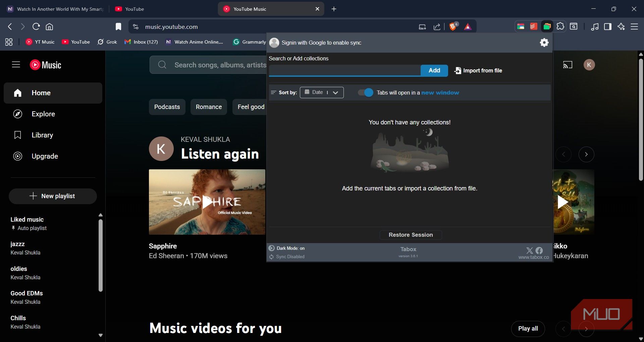Click the Todoist extension icon
644x342 pixels.
pyautogui.click(x=534, y=26)
